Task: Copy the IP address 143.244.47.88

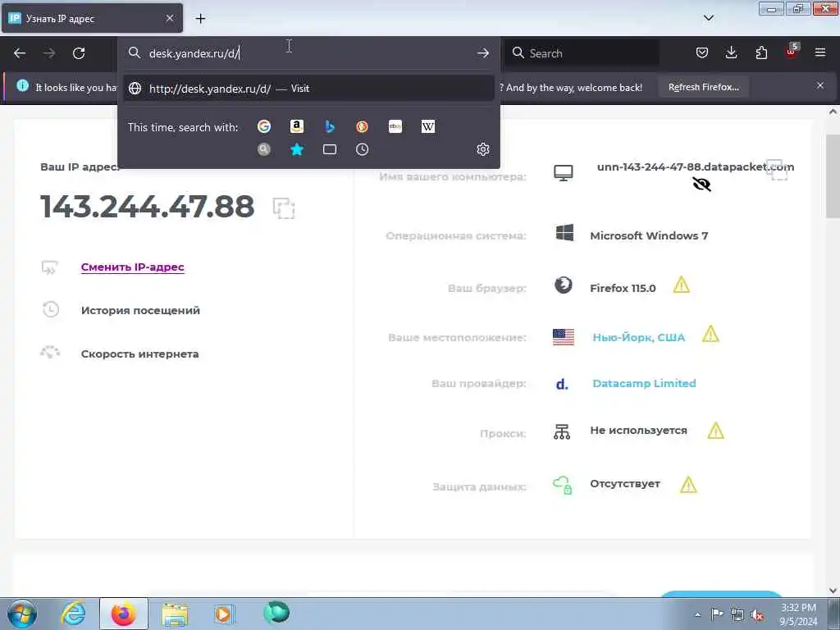Action: [283, 208]
